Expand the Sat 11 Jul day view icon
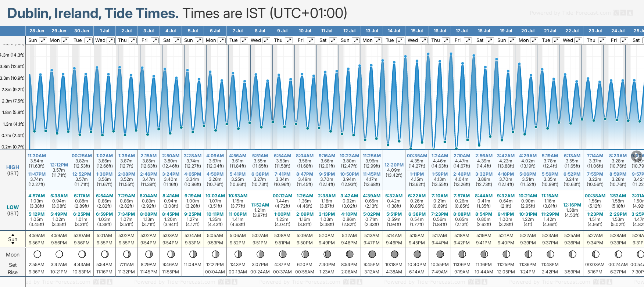644x287 pixels. tap(333, 40)
